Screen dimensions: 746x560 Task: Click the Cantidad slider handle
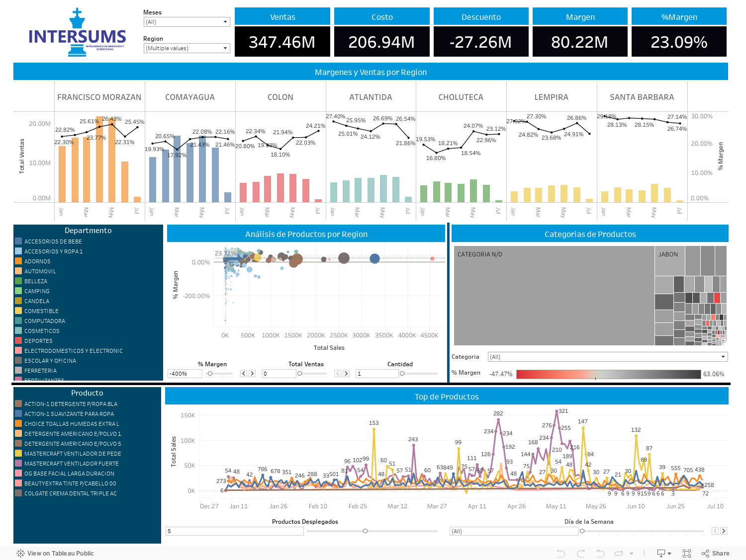[402, 373]
